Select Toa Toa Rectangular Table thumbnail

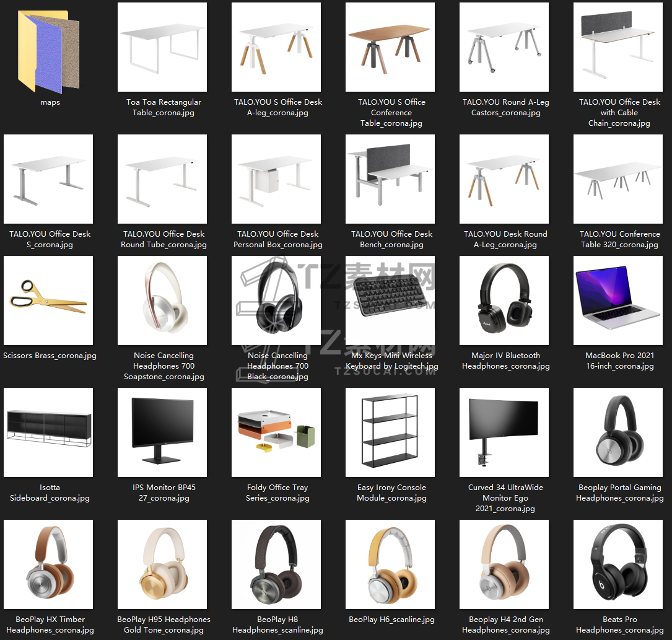[x=162, y=47]
